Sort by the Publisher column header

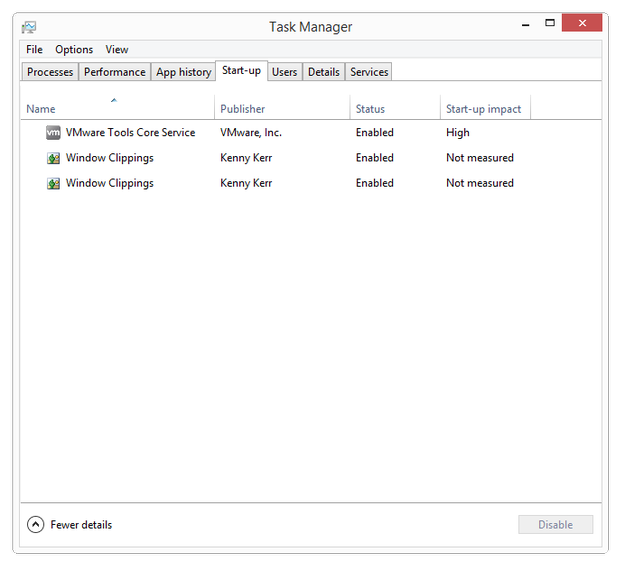point(282,108)
